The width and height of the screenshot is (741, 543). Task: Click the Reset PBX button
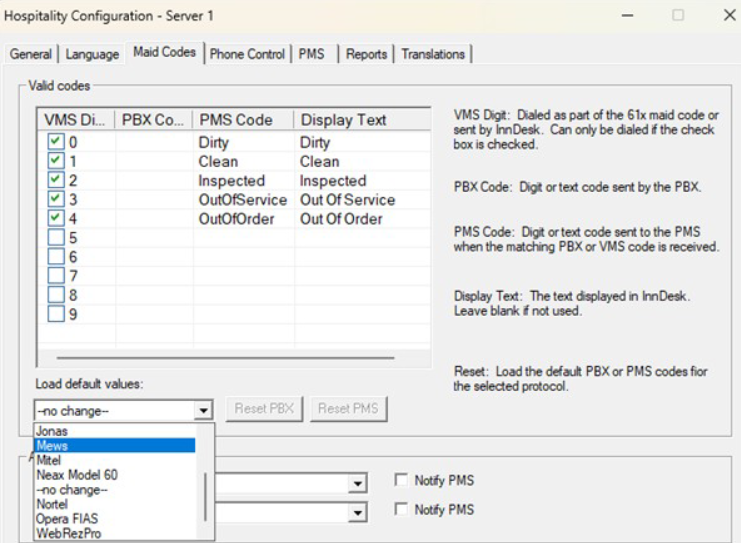coord(263,408)
